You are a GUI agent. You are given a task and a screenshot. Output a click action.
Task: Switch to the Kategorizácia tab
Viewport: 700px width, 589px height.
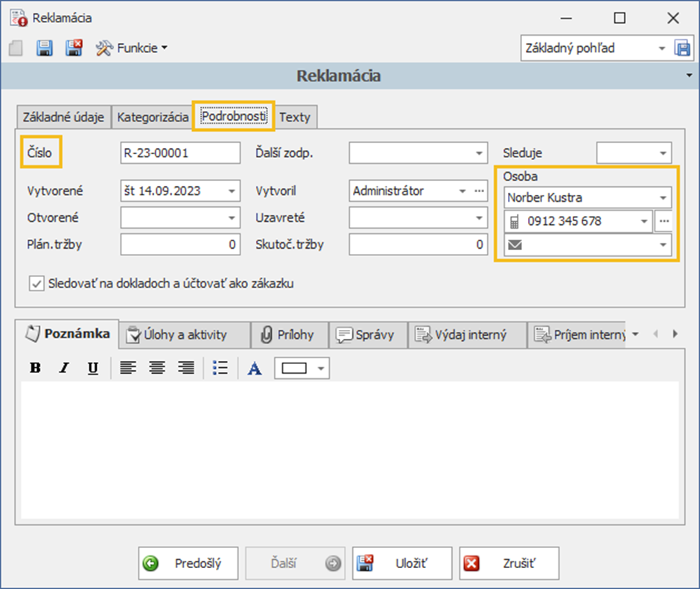point(153,118)
